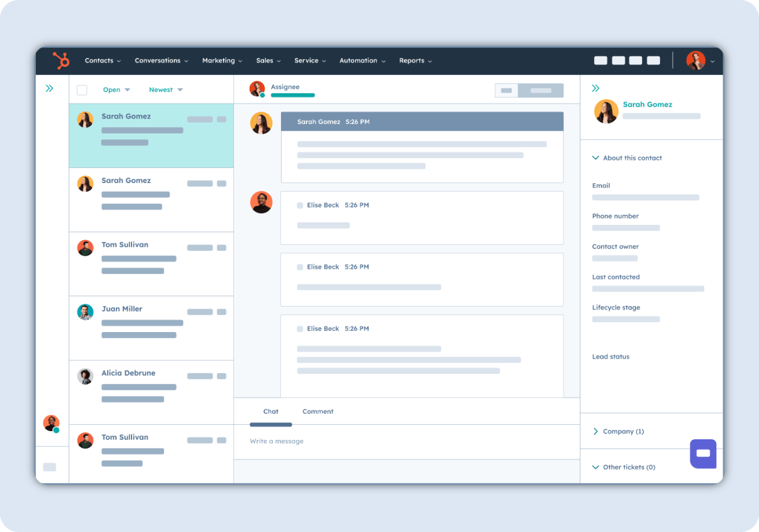Click the agent avatar in left sidebar

[x=52, y=423]
